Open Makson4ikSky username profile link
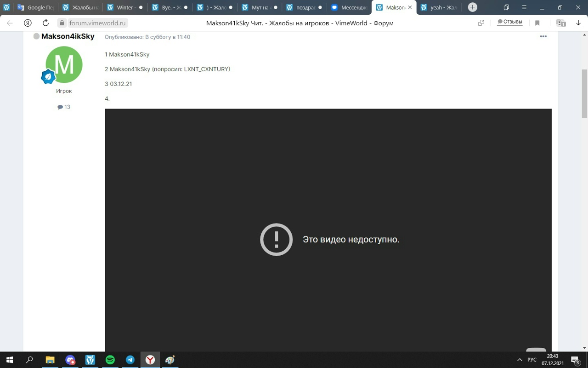 point(68,36)
